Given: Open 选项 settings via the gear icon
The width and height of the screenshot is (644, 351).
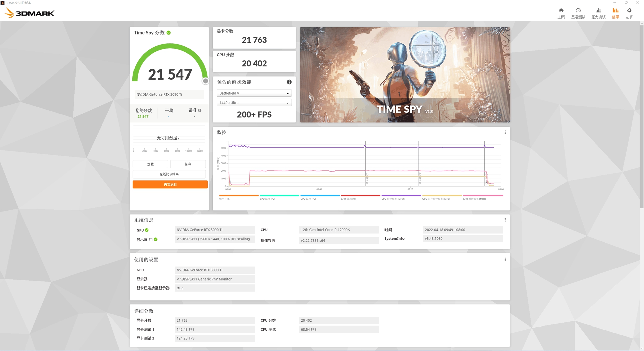Looking at the screenshot, I should pos(629,13).
